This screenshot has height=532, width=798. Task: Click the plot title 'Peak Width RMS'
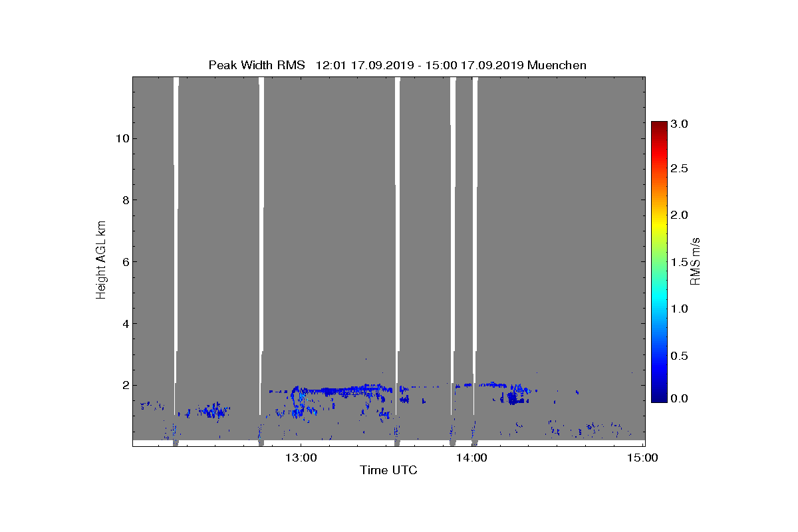coord(257,65)
